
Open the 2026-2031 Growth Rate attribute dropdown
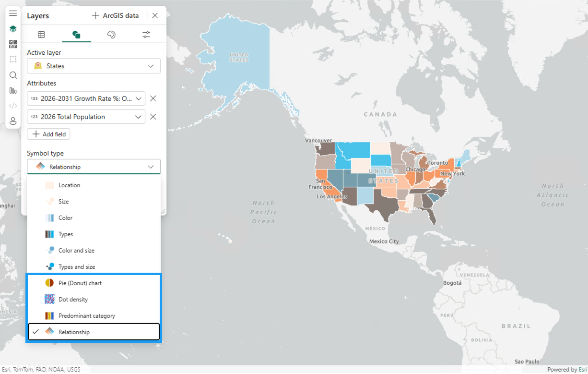click(86, 98)
